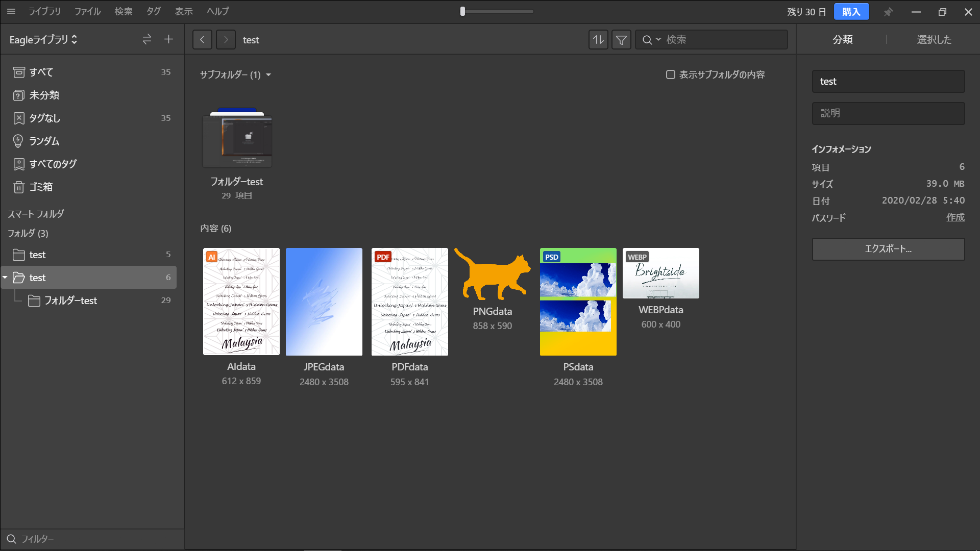Open the フォルダーtest subfolder thumbnail

(x=237, y=138)
